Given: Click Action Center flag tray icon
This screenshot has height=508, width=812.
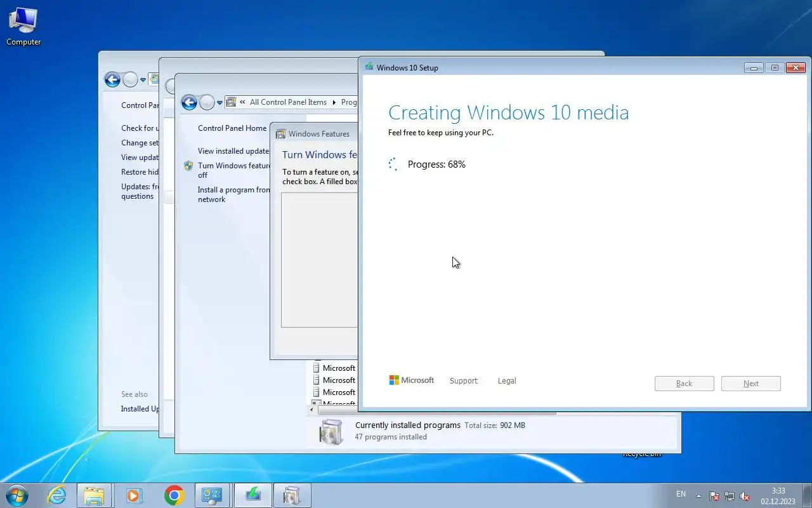Looking at the screenshot, I should (x=714, y=496).
